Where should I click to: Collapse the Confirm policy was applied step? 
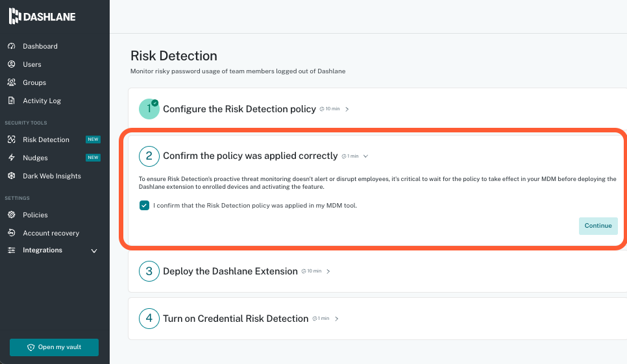coord(366,156)
